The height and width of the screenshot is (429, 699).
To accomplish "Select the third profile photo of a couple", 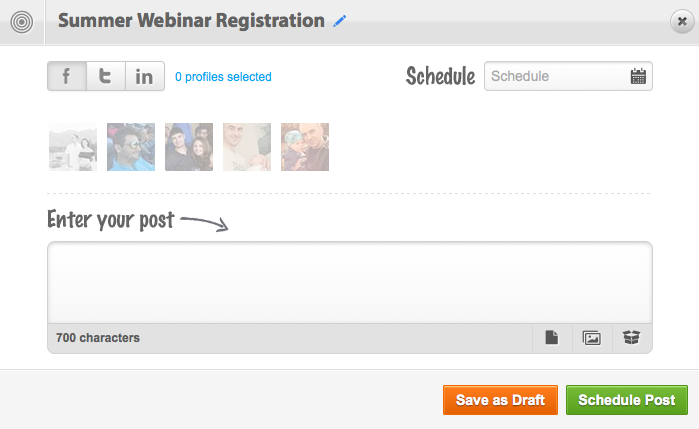I will tap(189, 147).
